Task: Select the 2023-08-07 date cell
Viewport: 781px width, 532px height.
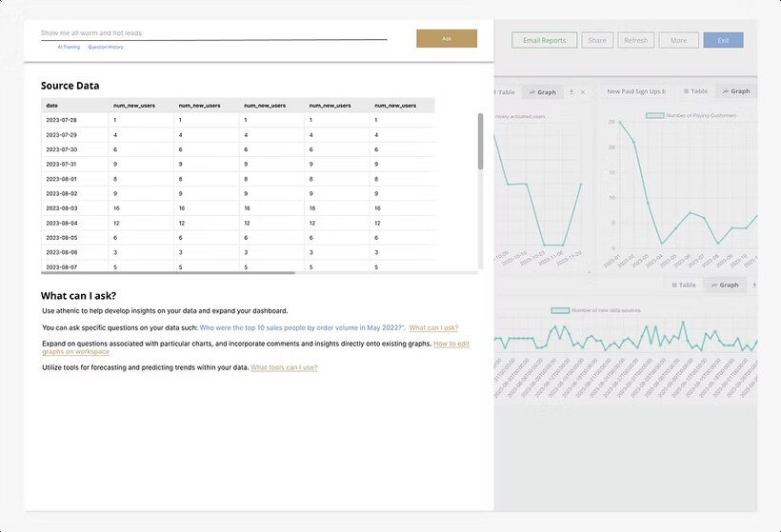Action: pyautogui.click(x=74, y=266)
